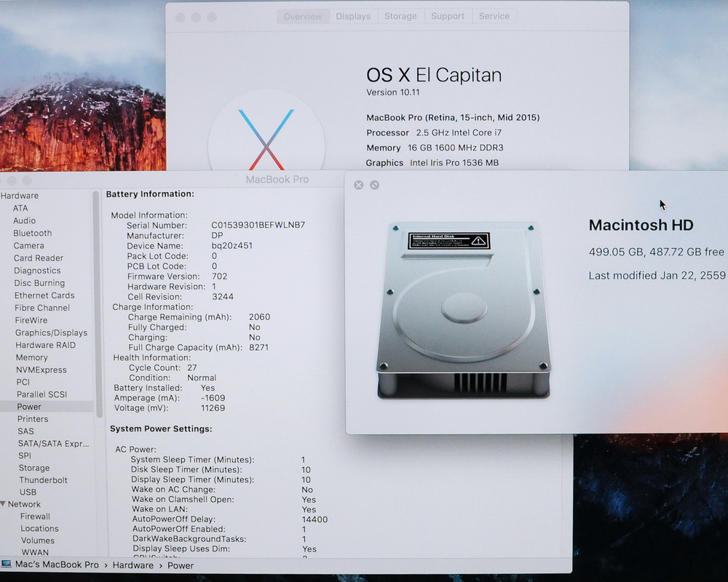Select SATA/SATA Express in the sidebar

(x=53, y=444)
